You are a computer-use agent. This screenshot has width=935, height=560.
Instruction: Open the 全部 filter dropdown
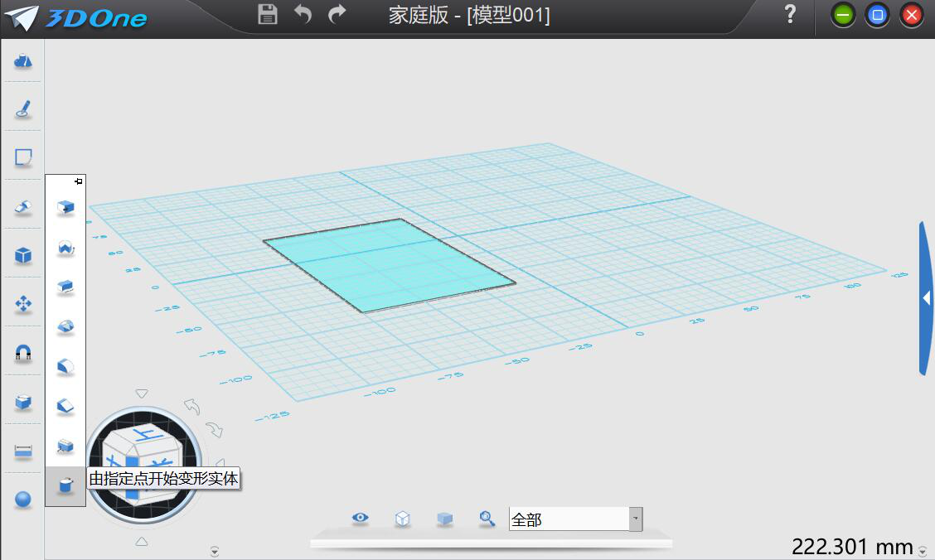tap(635, 519)
